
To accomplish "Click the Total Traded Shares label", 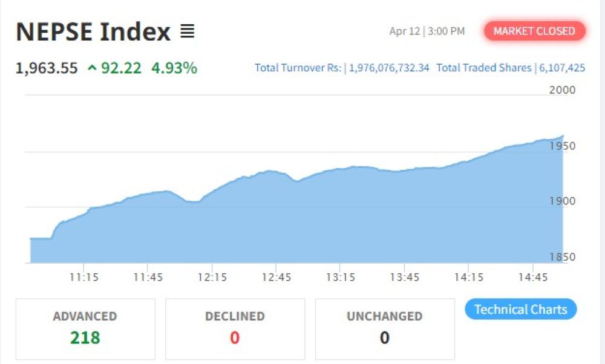I will 483,68.
